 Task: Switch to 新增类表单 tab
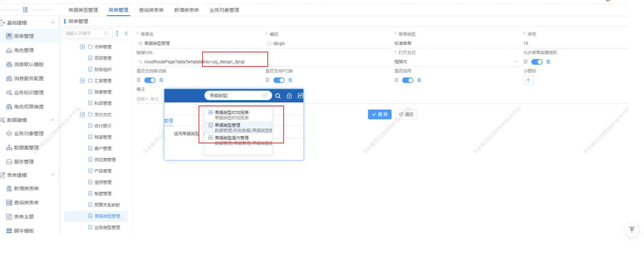[186, 10]
